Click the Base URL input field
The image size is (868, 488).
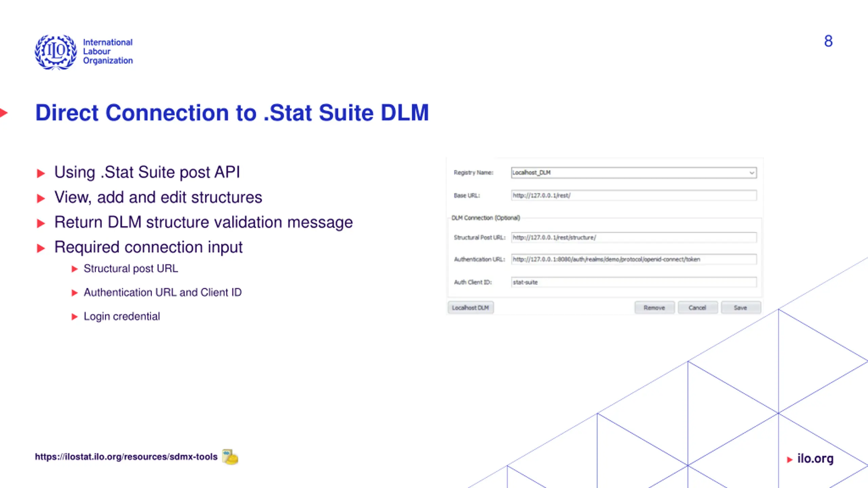pyautogui.click(x=634, y=196)
